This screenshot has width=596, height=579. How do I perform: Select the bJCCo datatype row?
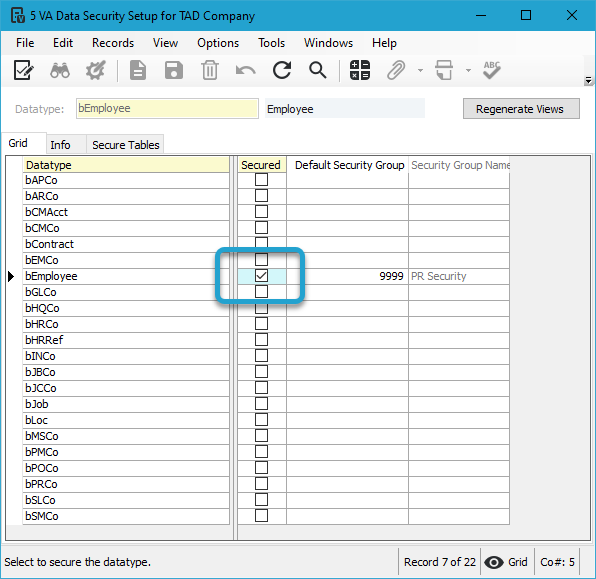click(x=126, y=388)
